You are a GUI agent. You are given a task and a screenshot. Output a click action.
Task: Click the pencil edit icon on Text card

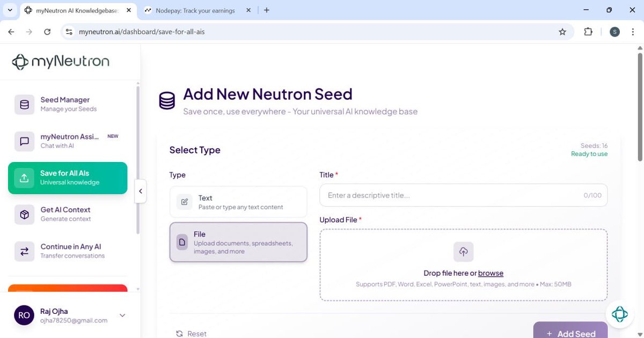pos(185,202)
